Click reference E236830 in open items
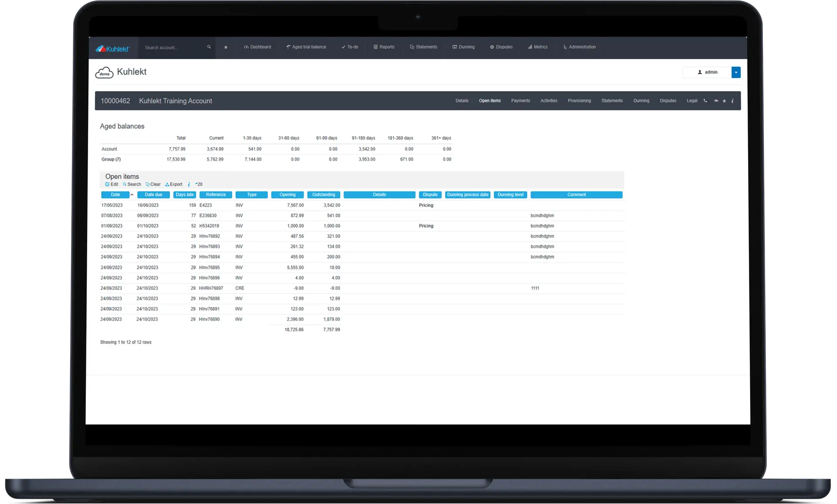 [x=208, y=216]
